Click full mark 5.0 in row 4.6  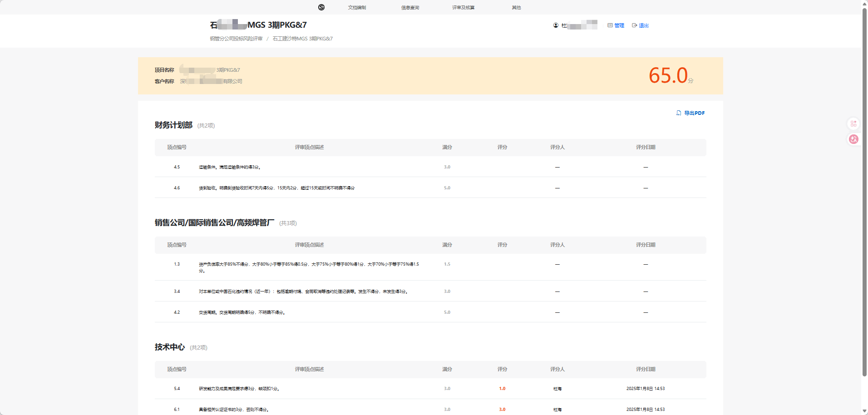coord(447,188)
